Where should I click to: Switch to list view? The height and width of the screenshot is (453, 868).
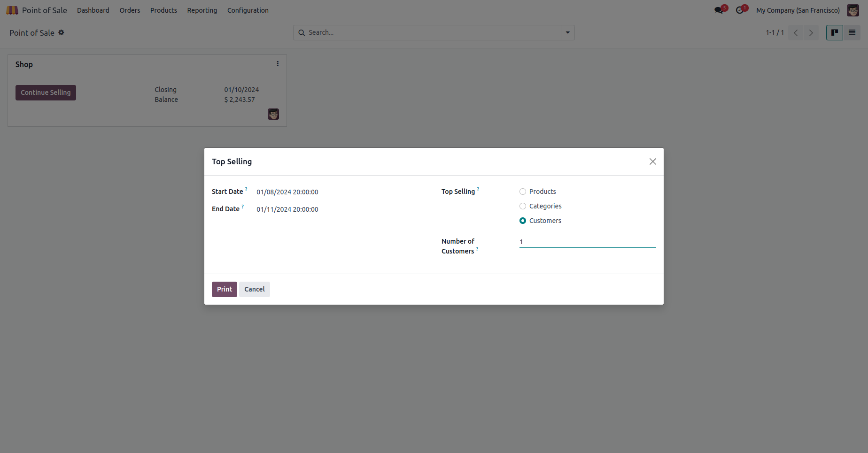852,33
